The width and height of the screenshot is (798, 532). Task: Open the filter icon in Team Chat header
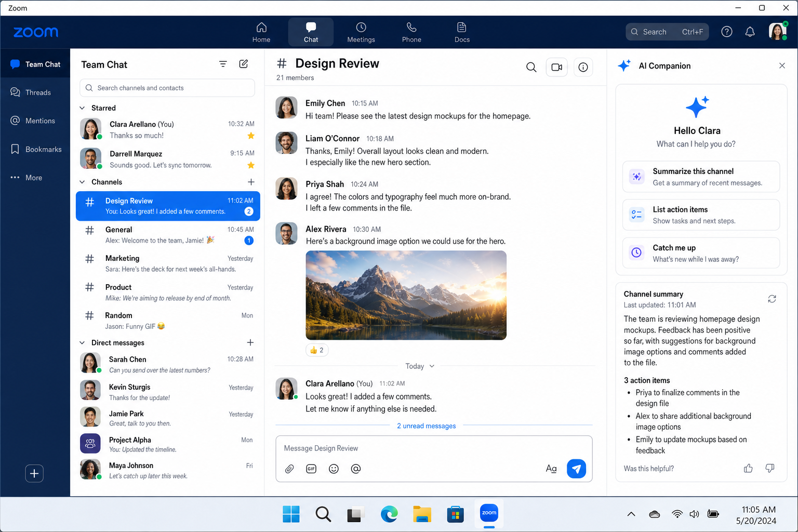[x=223, y=64]
